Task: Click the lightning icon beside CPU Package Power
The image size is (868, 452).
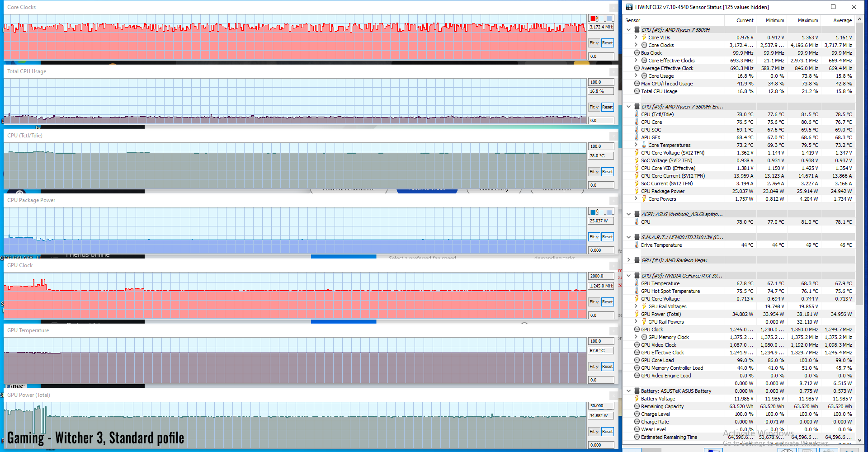Action: pyautogui.click(x=637, y=191)
